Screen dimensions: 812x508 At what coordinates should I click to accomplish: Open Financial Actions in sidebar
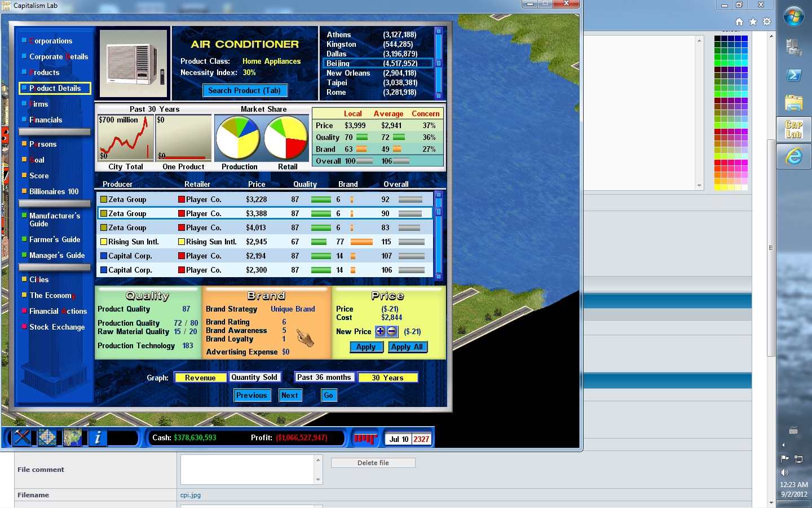tap(58, 311)
